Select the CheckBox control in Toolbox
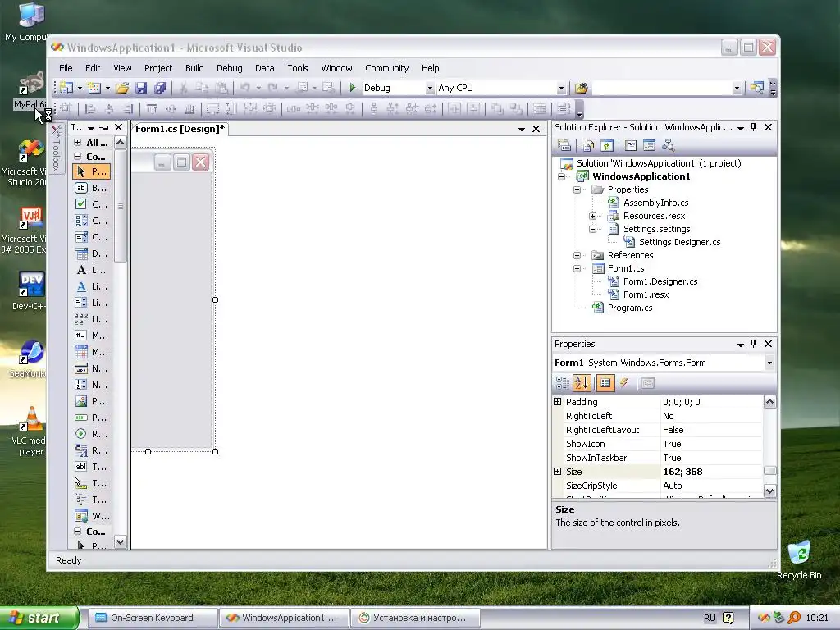This screenshot has height=630, width=840. coord(91,204)
